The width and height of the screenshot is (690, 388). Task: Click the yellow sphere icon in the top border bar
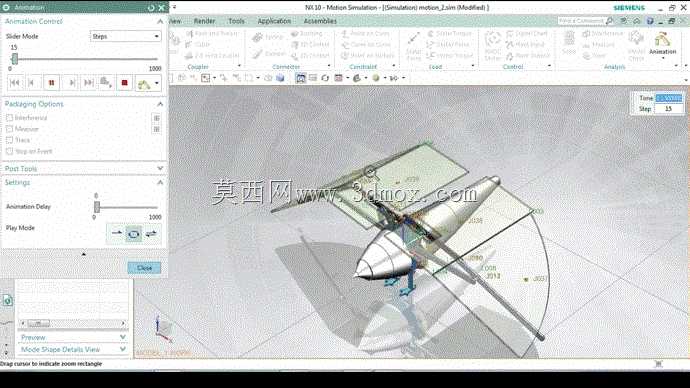pos(376,78)
